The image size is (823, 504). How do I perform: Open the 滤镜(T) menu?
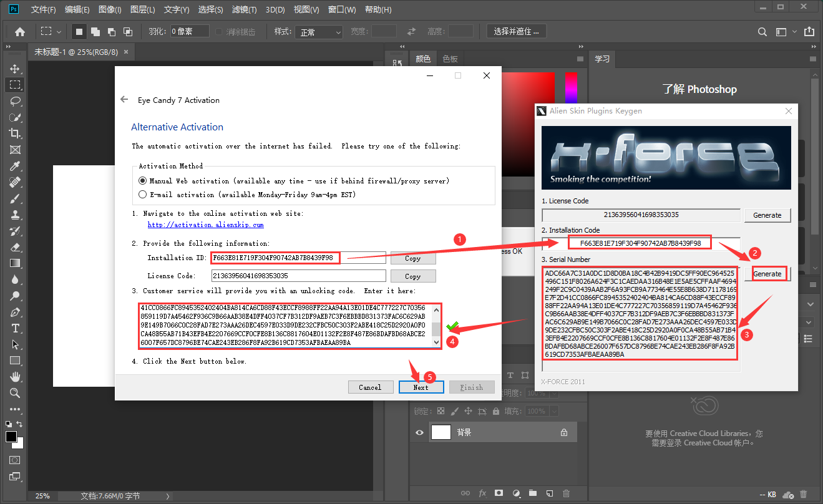point(244,10)
